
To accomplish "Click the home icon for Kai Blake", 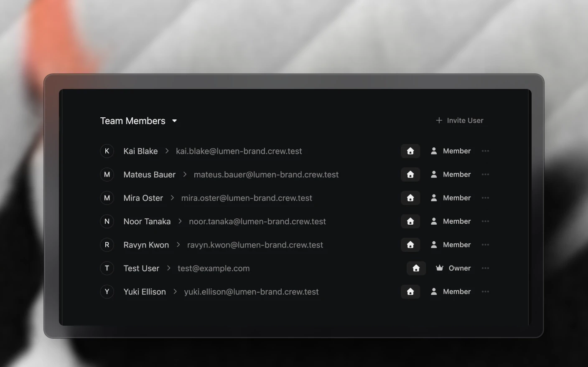I will click(x=410, y=151).
